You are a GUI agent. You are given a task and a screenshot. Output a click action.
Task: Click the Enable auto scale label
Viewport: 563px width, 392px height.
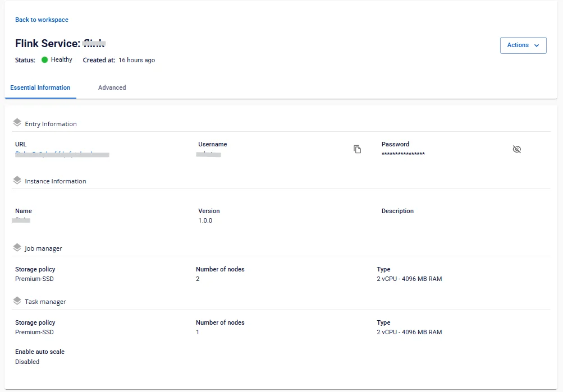coord(40,352)
